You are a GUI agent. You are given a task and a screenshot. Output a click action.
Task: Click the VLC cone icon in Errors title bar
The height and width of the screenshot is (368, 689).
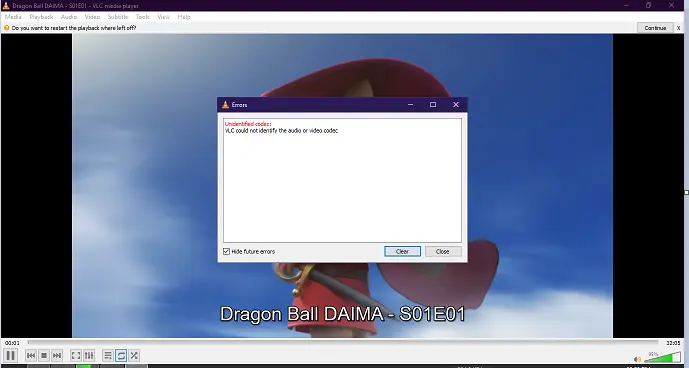pos(225,105)
